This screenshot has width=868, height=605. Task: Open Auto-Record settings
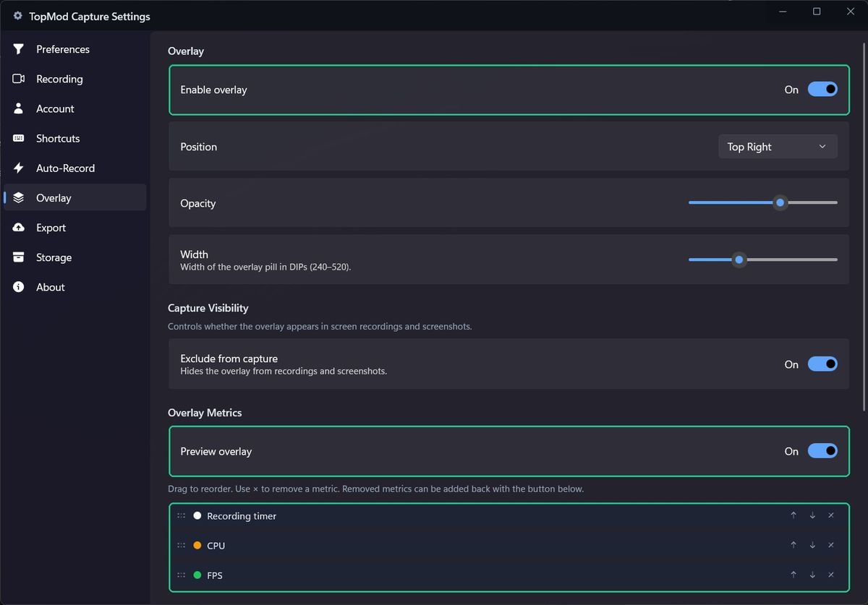pos(75,168)
